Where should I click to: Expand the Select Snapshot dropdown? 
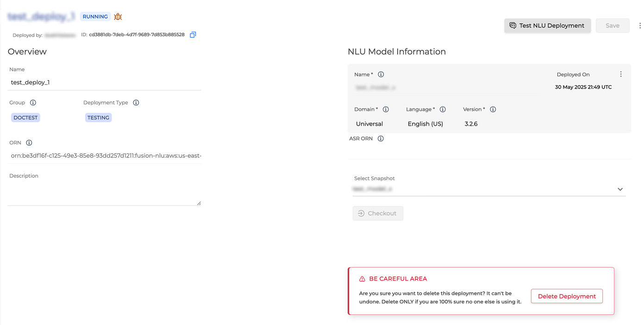click(x=620, y=189)
